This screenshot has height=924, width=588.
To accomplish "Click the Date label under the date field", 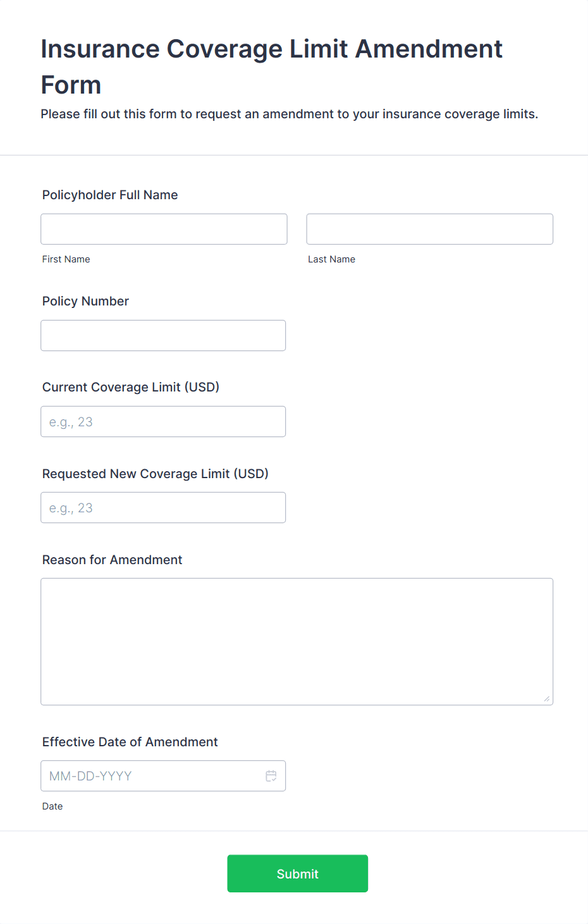I will point(52,806).
